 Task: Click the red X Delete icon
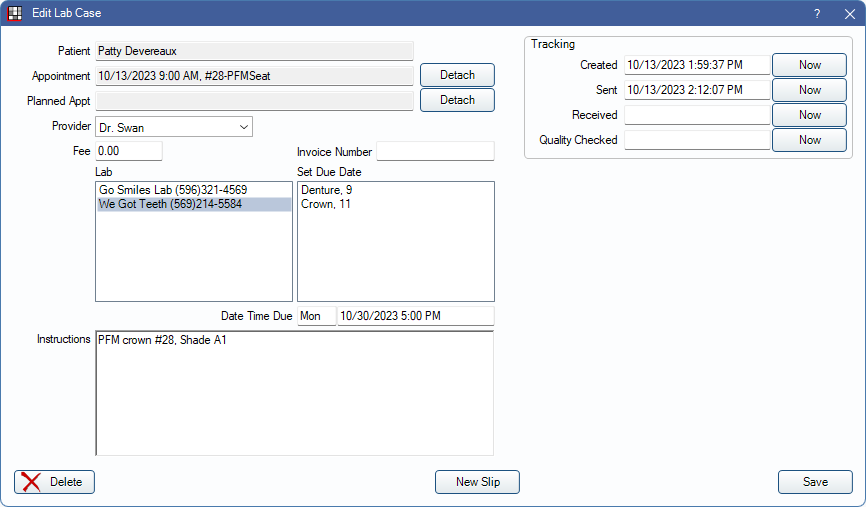32,482
